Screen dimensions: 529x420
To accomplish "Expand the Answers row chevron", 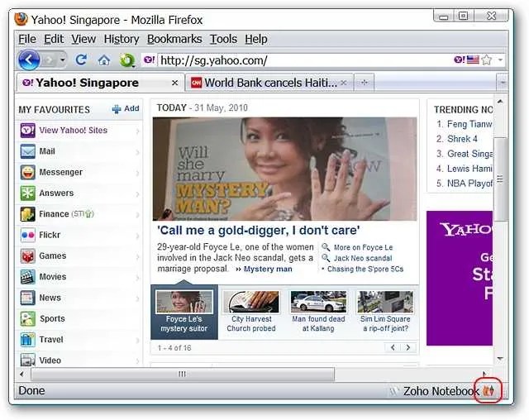I will pyautogui.click(x=137, y=194).
